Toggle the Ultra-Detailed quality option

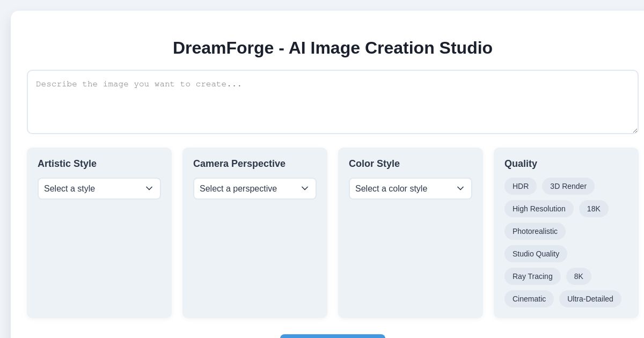(590, 299)
